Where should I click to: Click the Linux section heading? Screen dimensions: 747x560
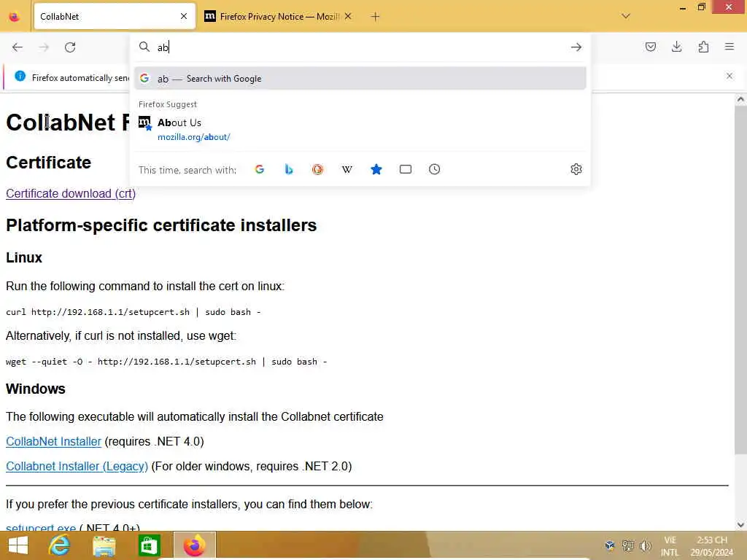tap(24, 257)
